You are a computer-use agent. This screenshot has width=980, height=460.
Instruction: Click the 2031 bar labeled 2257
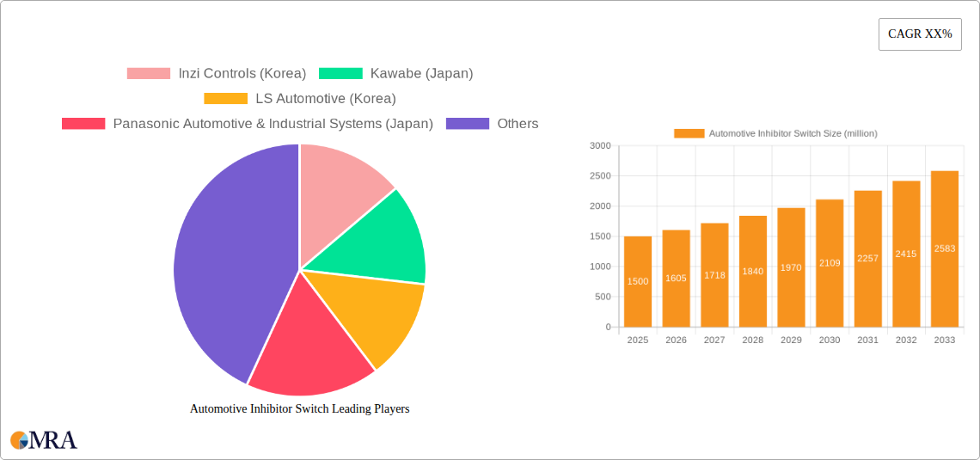[868, 259]
